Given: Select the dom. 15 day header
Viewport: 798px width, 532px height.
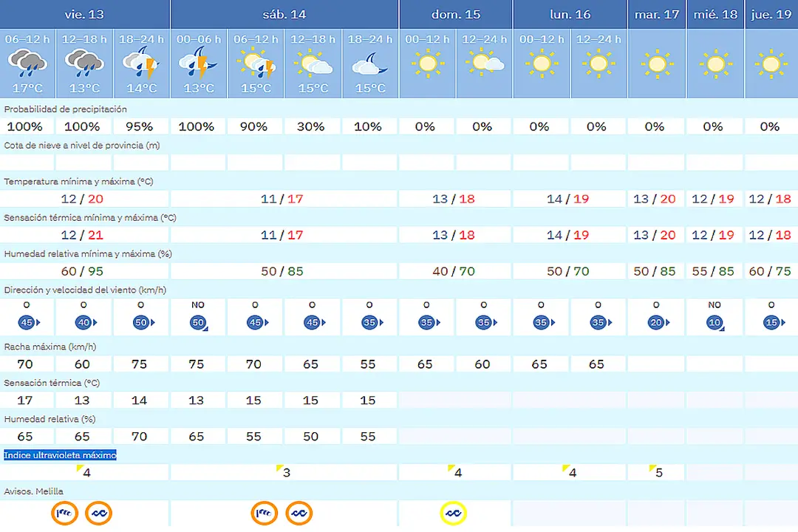Looking at the screenshot, I should click(x=455, y=14).
